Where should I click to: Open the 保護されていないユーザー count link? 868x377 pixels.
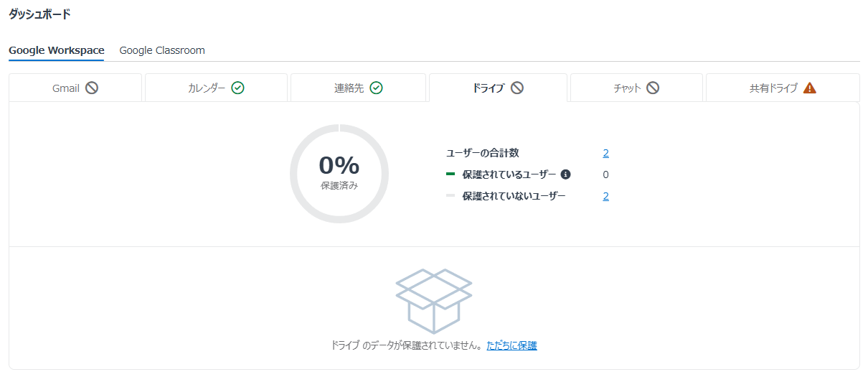point(605,196)
